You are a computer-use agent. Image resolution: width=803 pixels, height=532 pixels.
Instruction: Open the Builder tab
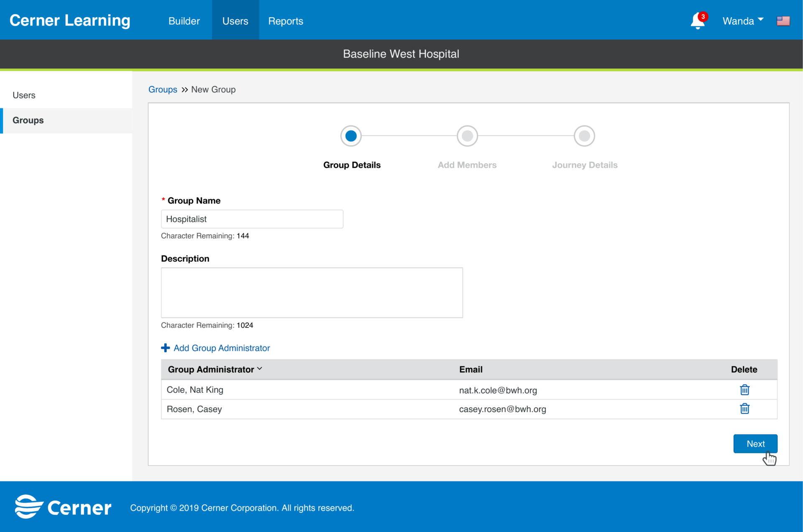(184, 21)
